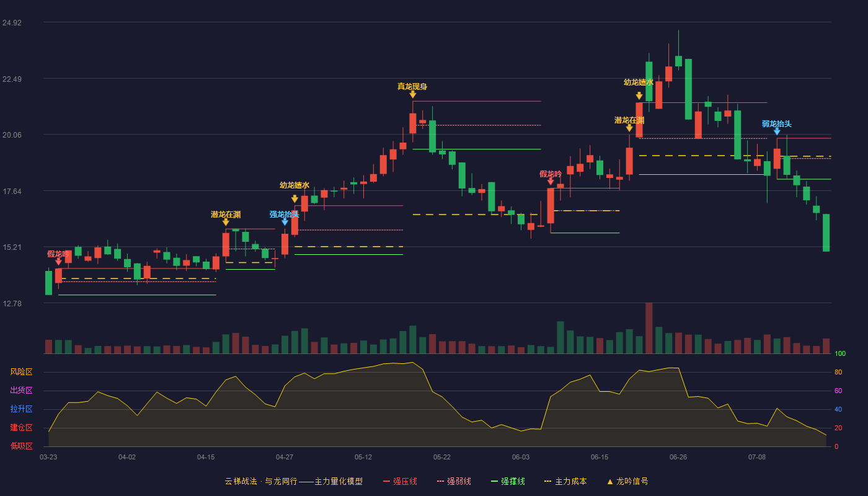Click the April 潜龙在渊 yellow arrow marker
868x496 pixels.
(226, 222)
